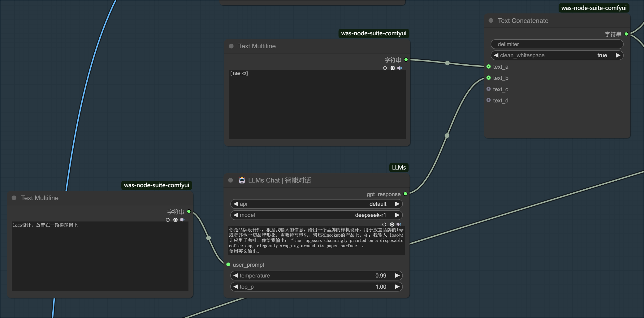Click the text_c input port
Viewport: 644px width, 318px height.
tap(489, 89)
